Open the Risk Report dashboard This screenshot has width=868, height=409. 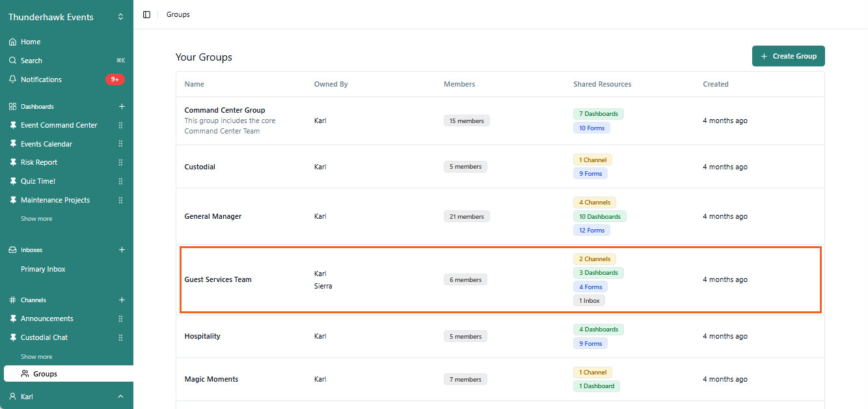tap(39, 162)
